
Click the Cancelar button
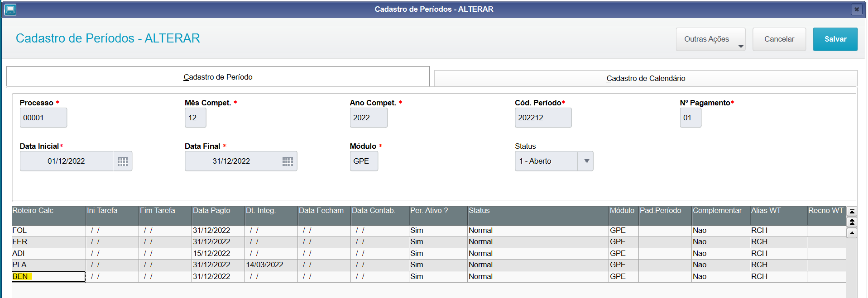[x=779, y=39]
